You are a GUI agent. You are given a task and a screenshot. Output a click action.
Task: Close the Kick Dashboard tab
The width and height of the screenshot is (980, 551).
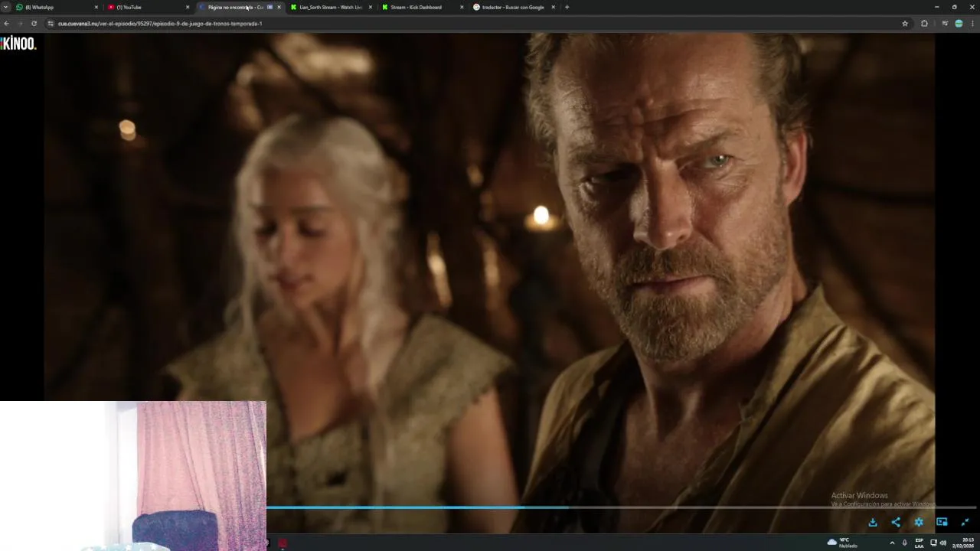point(462,7)
